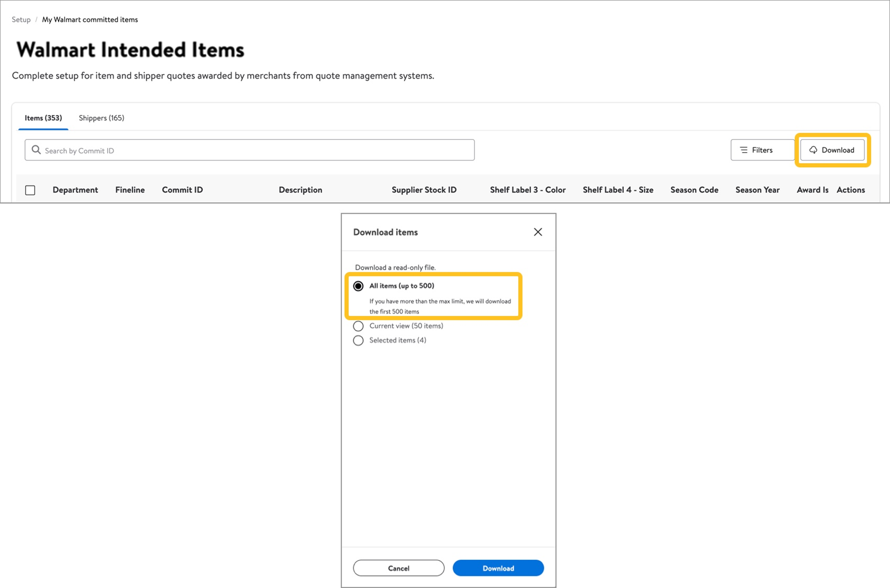Click the Department column header
This screenshot has height=588, width=890.
click(75, 190)
